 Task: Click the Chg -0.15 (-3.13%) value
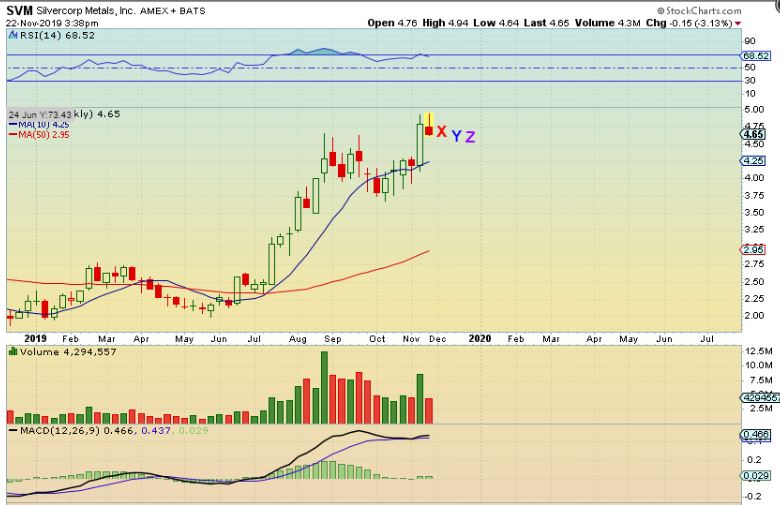pyautogui.click(x=689, y=23)
